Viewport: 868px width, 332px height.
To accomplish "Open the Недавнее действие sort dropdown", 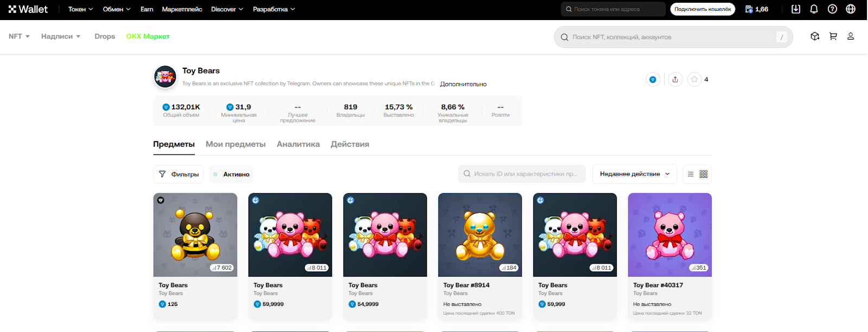I will (635, 174).
